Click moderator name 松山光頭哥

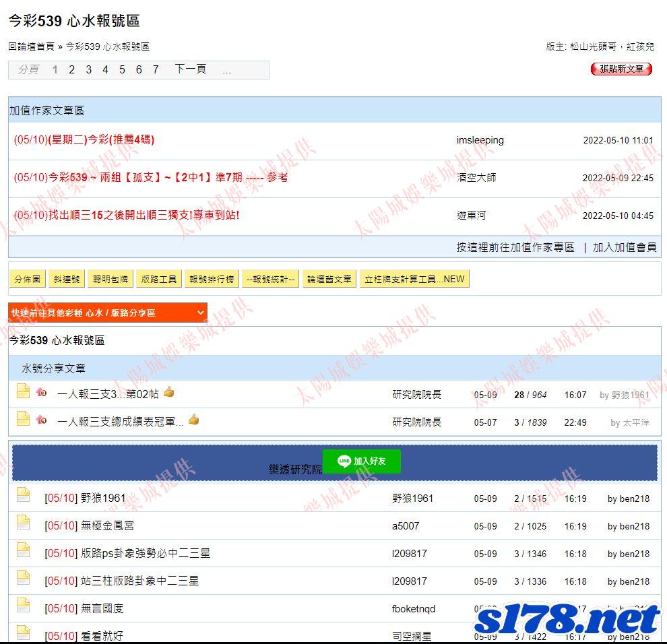(593, 46)
